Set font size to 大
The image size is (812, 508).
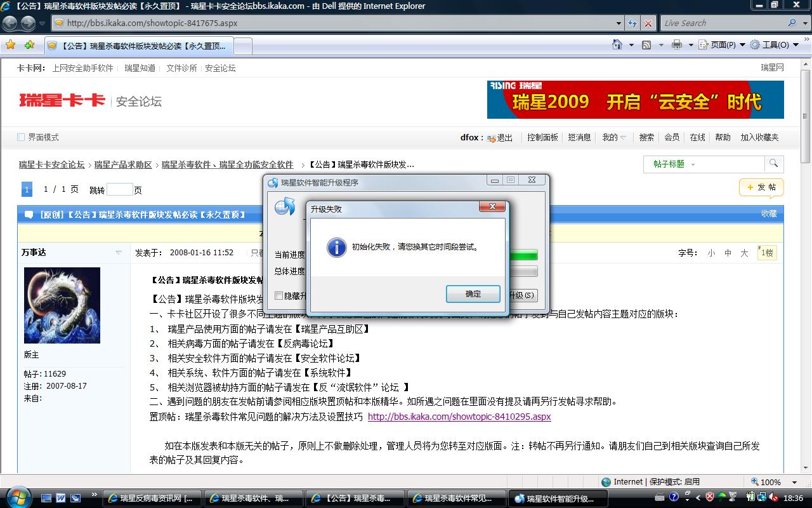(744, 253)
